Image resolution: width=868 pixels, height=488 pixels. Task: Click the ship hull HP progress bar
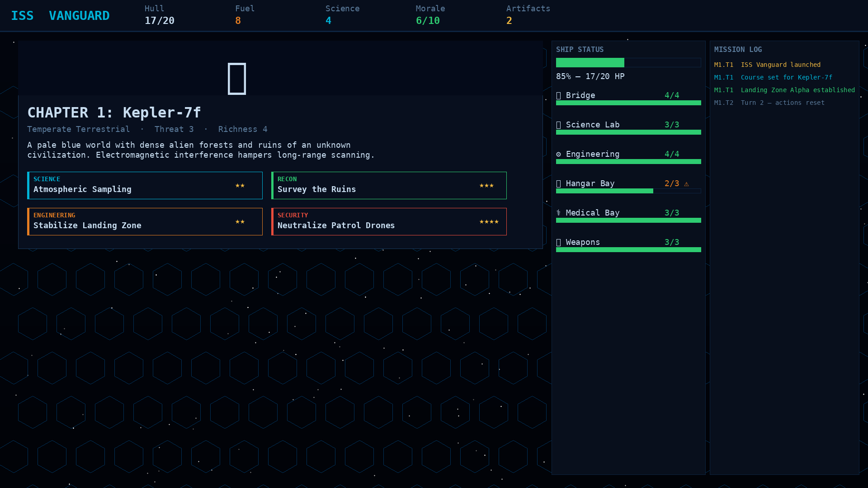tap(628, 62)
